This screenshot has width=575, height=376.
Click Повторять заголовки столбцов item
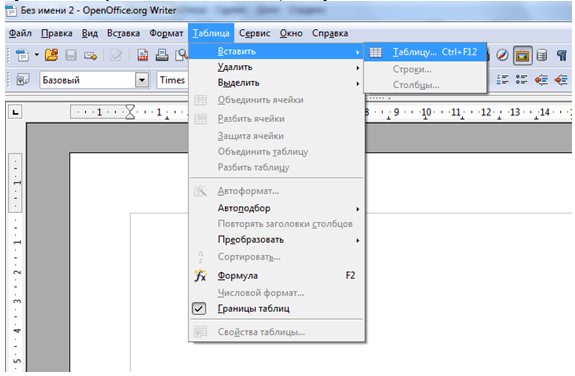point(276,224)
